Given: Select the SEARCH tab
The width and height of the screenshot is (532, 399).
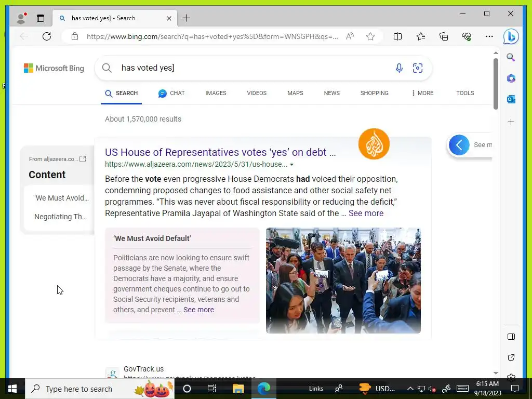Looking at the screenshot, I should [122, 94].
